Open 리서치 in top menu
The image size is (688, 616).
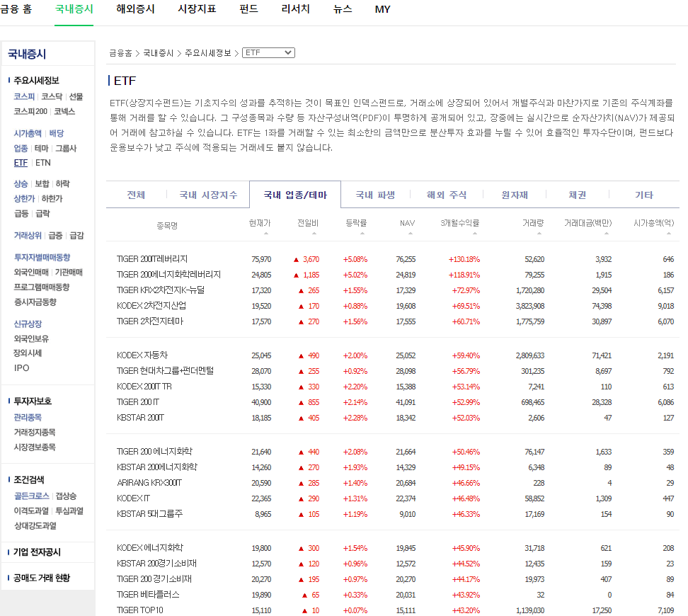(296, 9)
